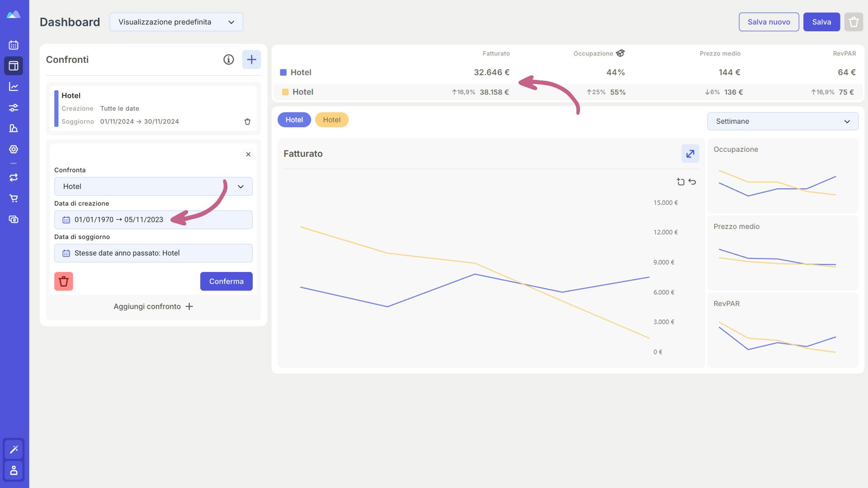
Task: Click the app logo at the top left
Action: pyautogui.click(x=14, y=14)
